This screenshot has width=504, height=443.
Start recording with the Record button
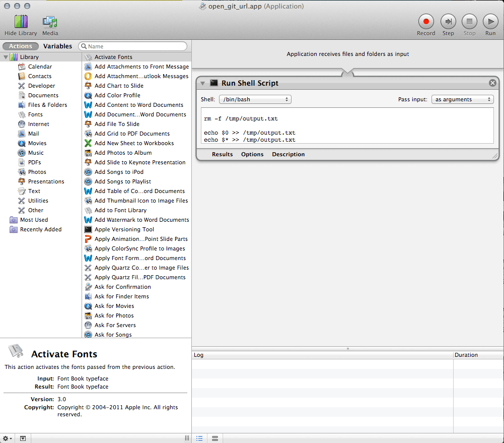[x=426, y=22]
